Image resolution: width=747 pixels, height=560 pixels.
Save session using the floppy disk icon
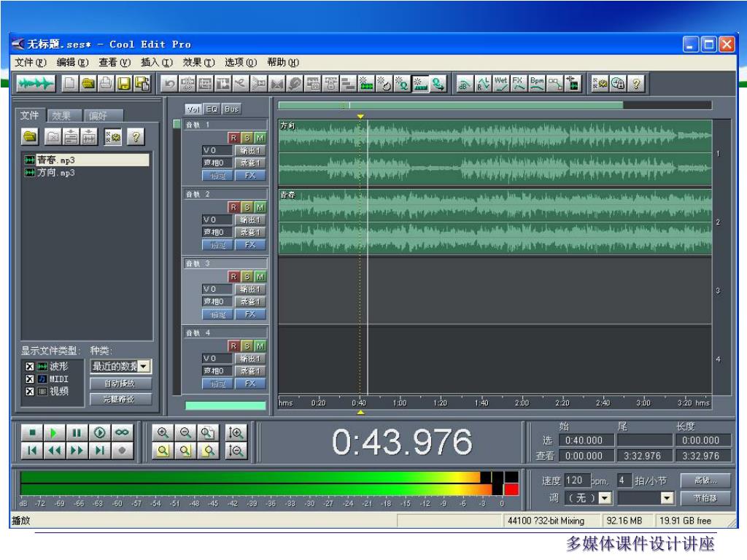point(124,84)
